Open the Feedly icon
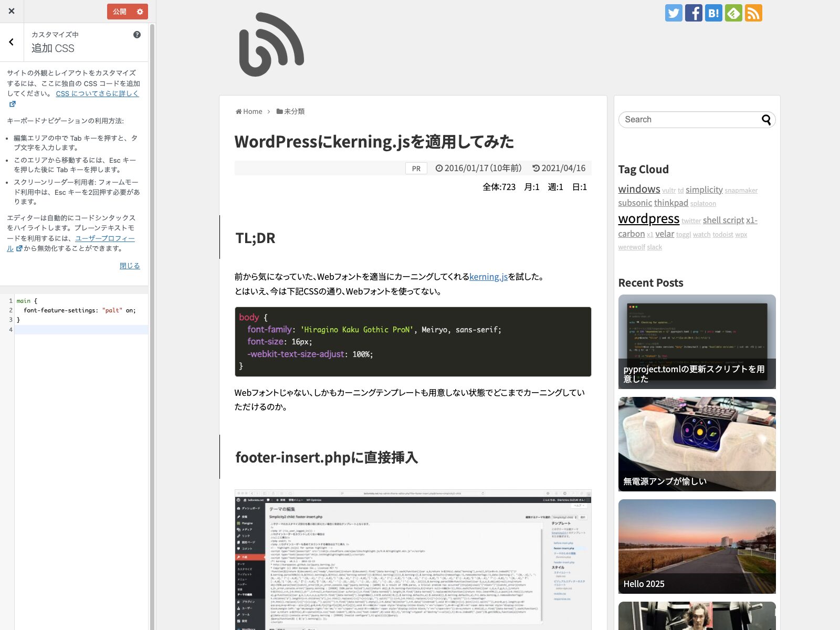This screenshot has height=630, width=840. tap(733, 13)
